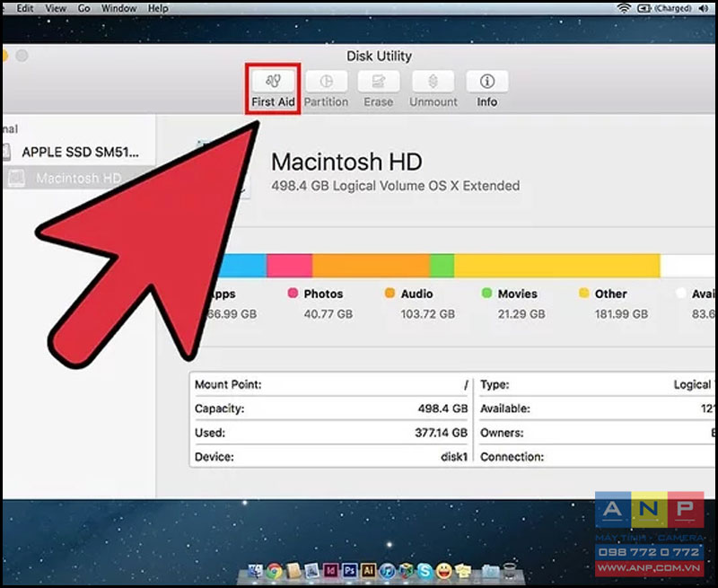This screenshot has width=718, height=588.
Task: Launch Adobe InDesign from the dock
Action: 330,570
